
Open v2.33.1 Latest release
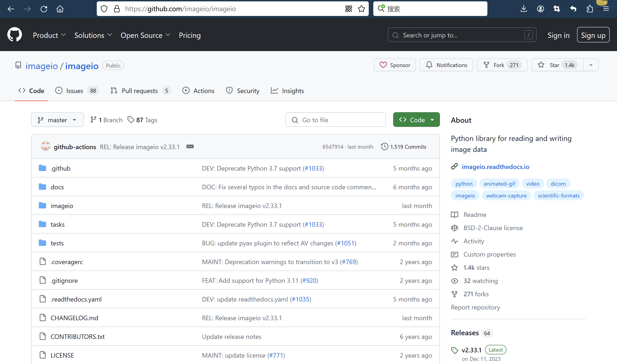coord(471,350)
